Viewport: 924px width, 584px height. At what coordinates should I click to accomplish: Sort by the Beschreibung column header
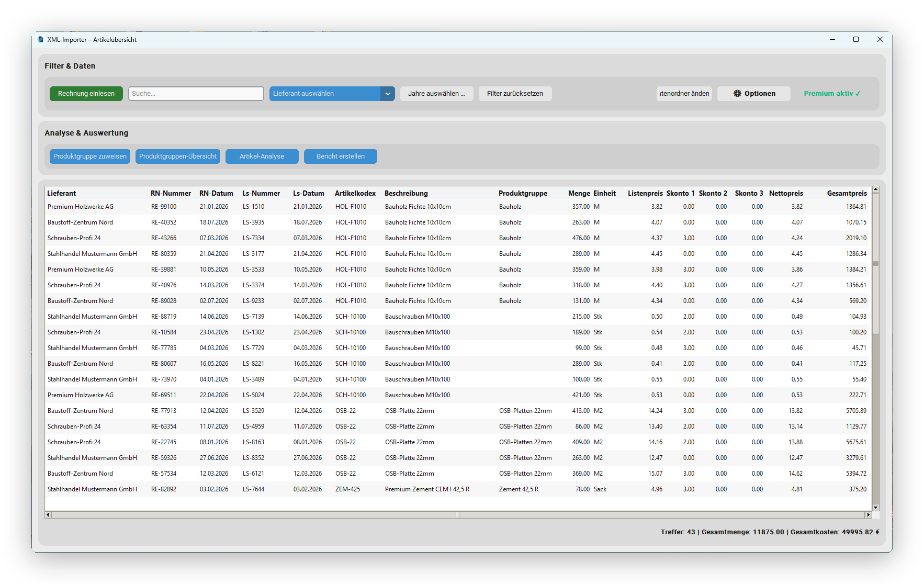(406, 193)
